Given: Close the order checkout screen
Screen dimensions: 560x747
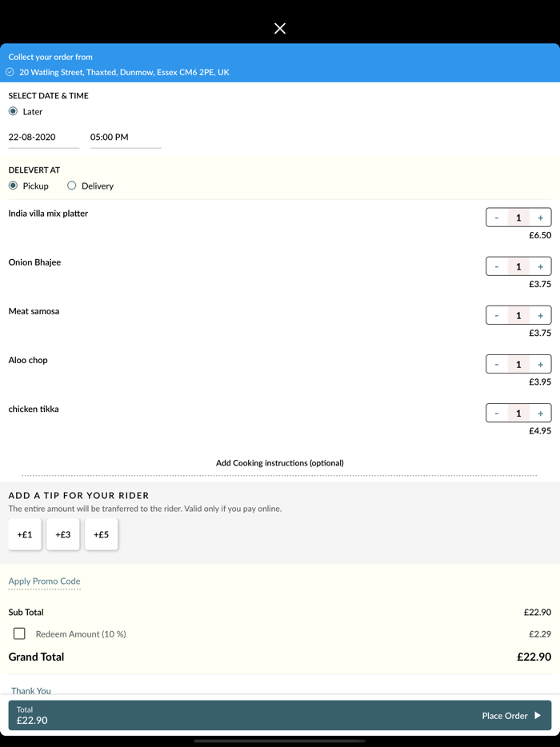Looking at the screenshot, I should click(280, 29).
